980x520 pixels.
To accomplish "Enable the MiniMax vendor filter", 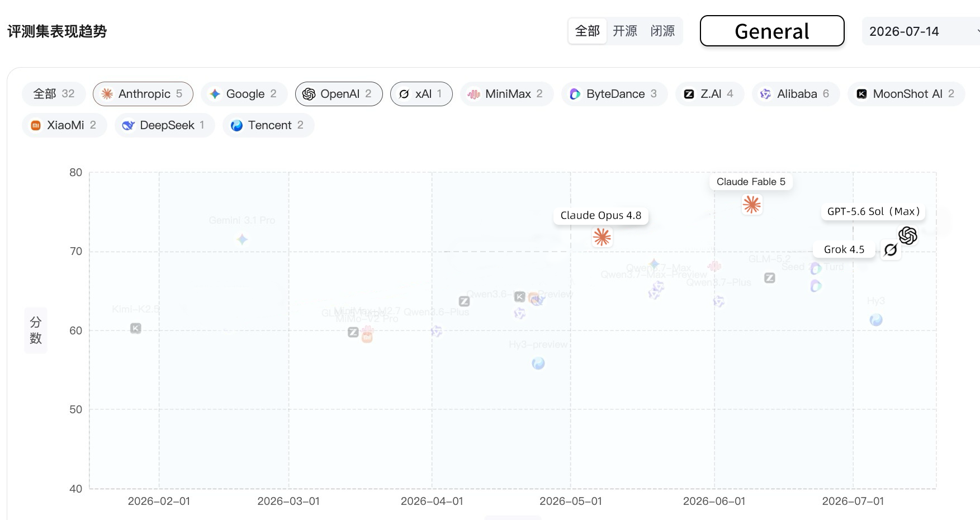I will [507, 94].
